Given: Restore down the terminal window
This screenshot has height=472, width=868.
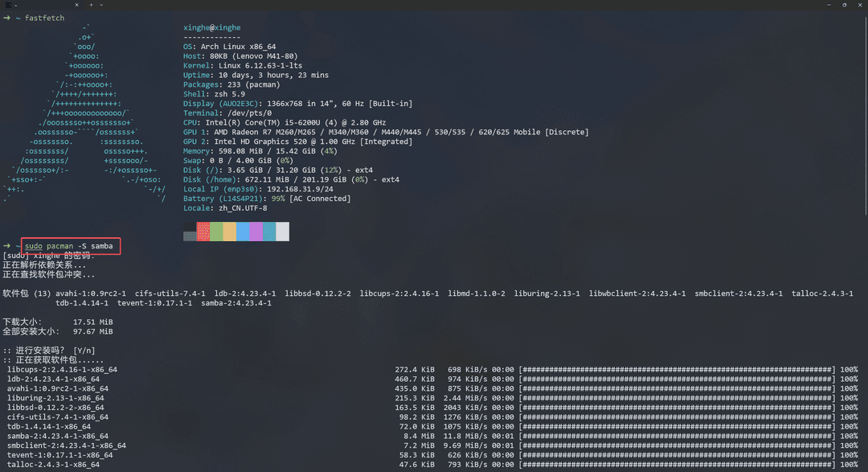Looking at the screenshot, I should pyautogui.click(x=844, y=5).
